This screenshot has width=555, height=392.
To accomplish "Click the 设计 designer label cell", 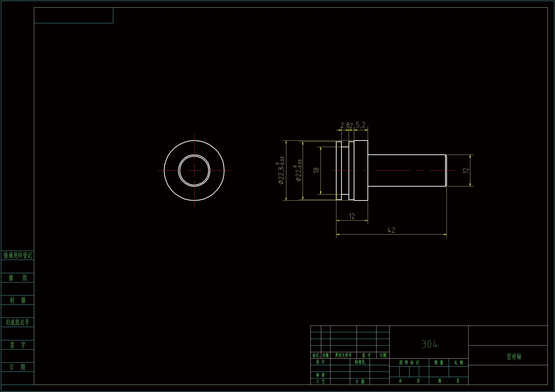I will 320,362.
